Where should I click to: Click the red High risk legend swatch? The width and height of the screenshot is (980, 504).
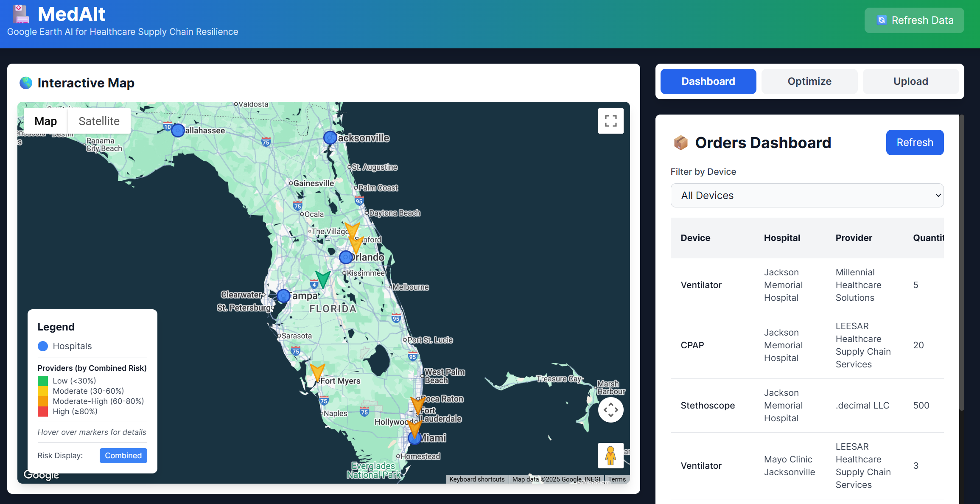[x=43, y=412]
